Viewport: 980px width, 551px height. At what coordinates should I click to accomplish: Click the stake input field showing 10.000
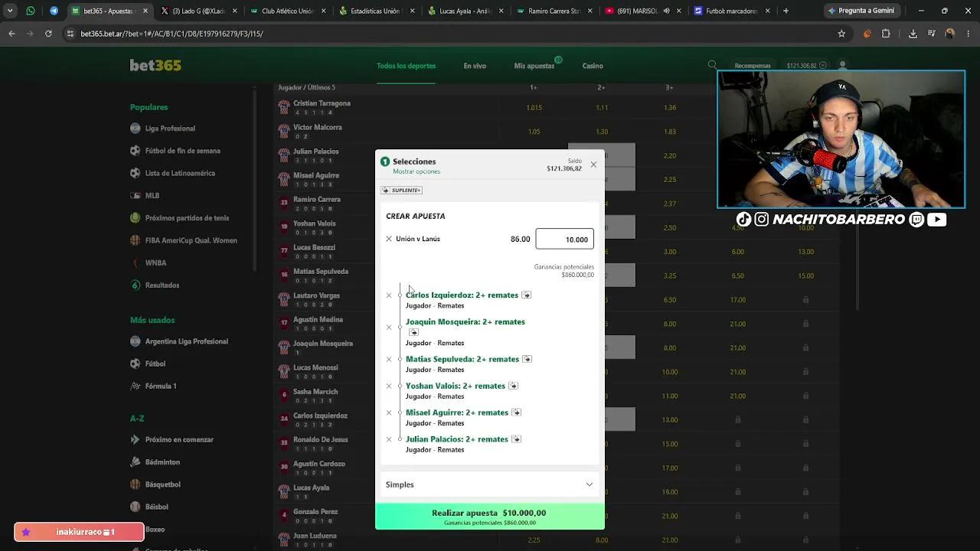tap(564, 239)
